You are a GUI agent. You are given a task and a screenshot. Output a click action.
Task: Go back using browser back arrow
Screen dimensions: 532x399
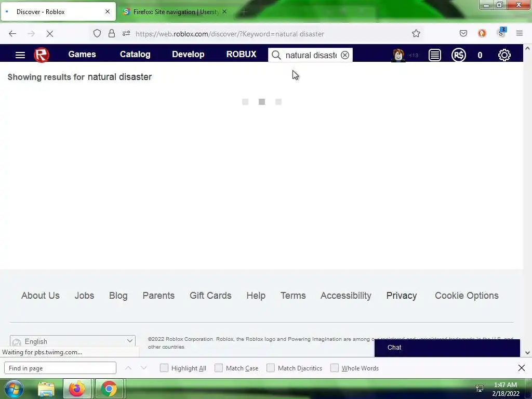(12, 34)
